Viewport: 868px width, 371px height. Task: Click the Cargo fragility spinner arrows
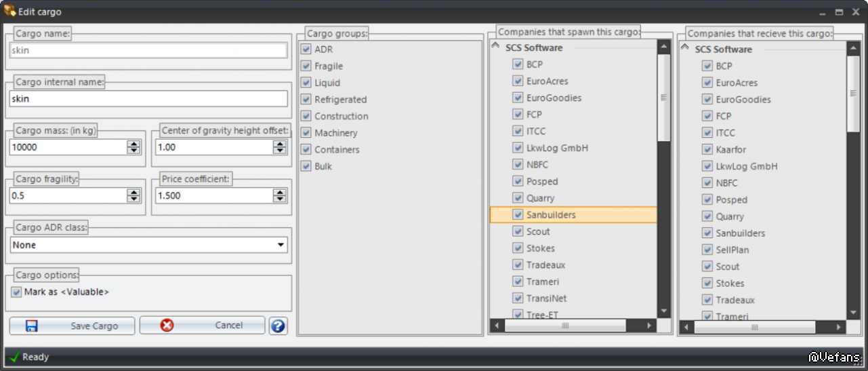click(133, 195)
